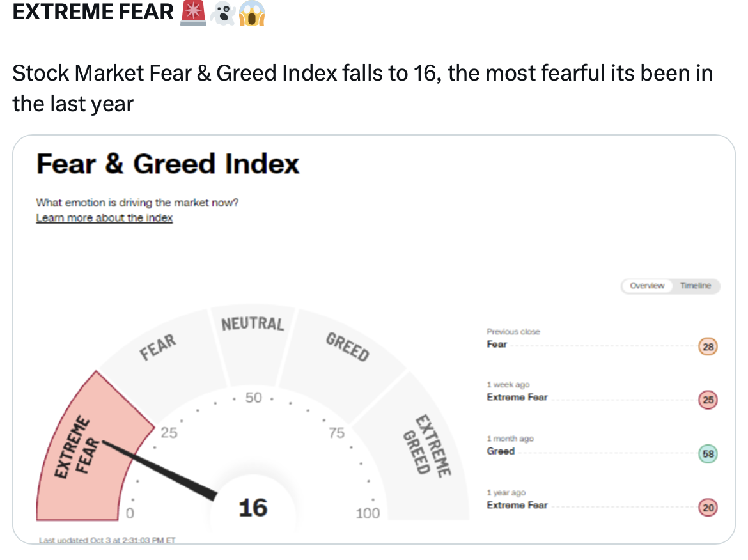The height and width of the screenshot is (560, 748).
Task: Click the red 20 one-year-ago badge
Action: tap(708, 508)
